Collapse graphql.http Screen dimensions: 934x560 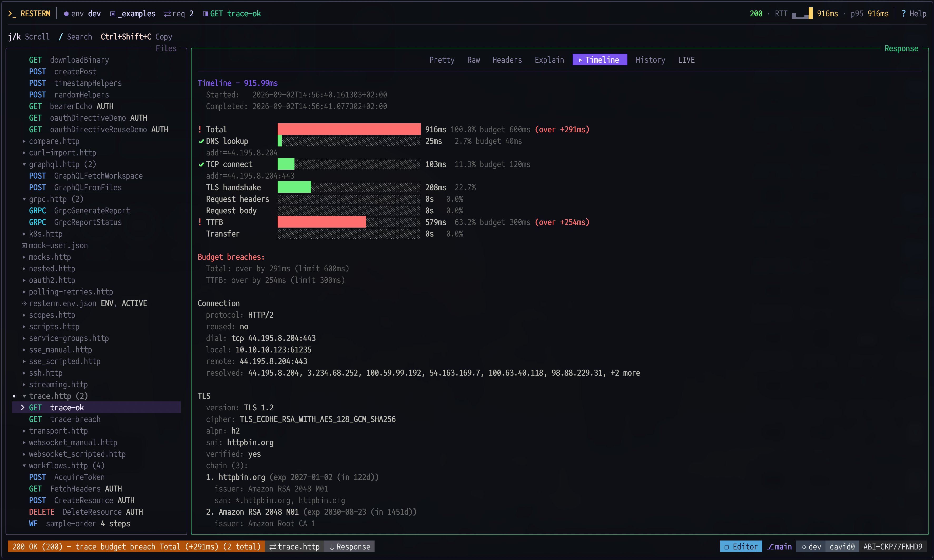(x=24, y=164)
